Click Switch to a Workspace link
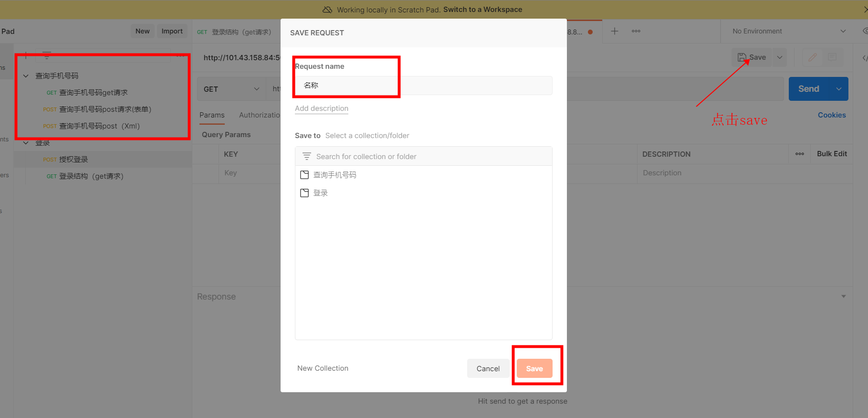Image resolution: width=868 pixels, height=418 pixels. tap(482, 10)
